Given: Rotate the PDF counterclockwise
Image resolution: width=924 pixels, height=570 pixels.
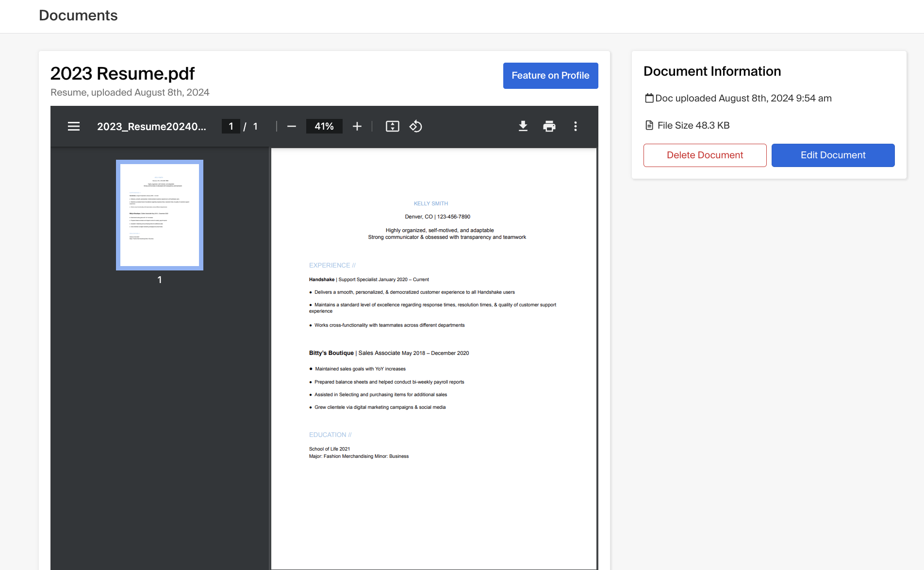Looking at the screenshot, I should click(415, 126).
